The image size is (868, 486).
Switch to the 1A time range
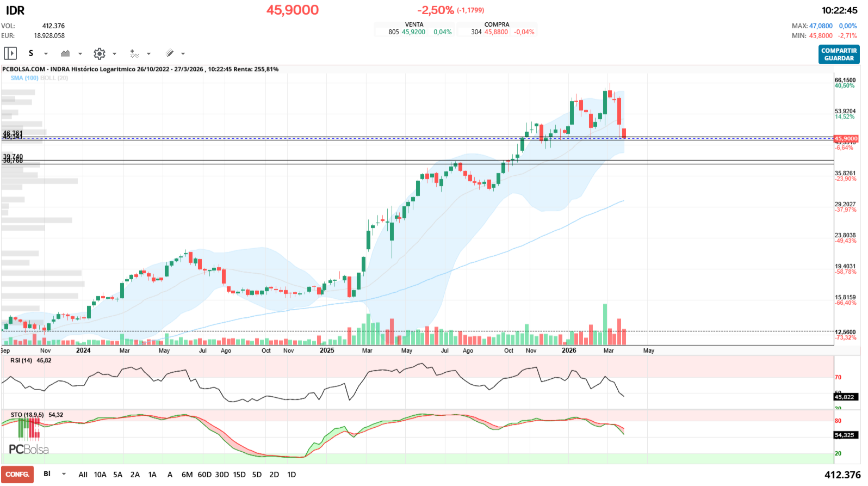pyautogui.click(x=152, y=475)
